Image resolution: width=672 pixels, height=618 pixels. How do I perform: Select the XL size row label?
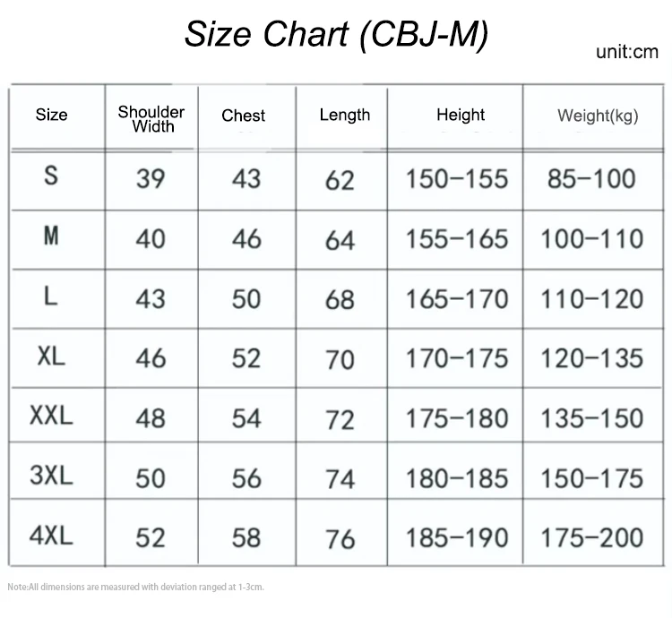(x=51, y=356)
